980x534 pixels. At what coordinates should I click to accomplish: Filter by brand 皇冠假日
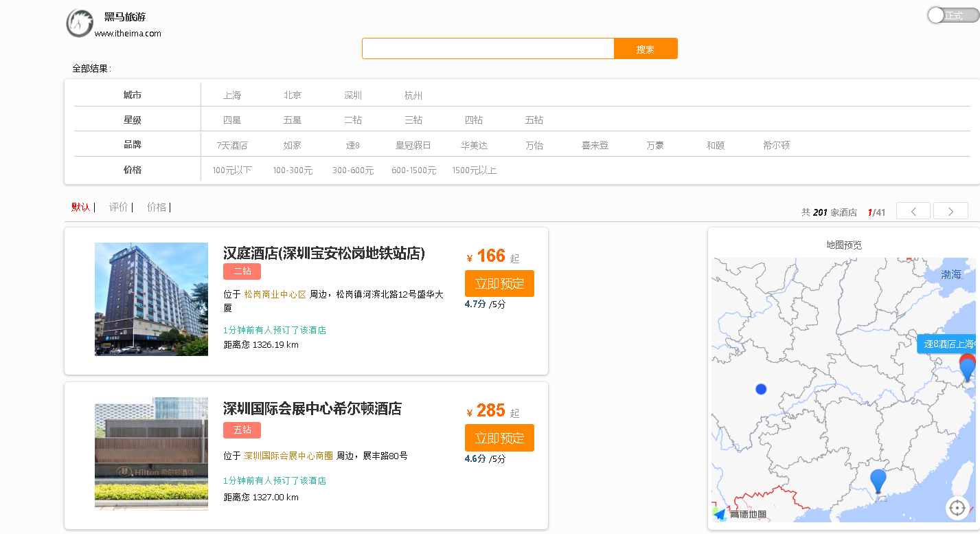pyautogui.click(x=413, y=146)
